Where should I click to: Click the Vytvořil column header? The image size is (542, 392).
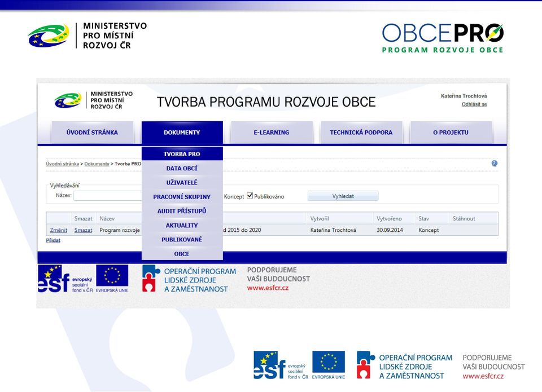[x=320, y=218]
